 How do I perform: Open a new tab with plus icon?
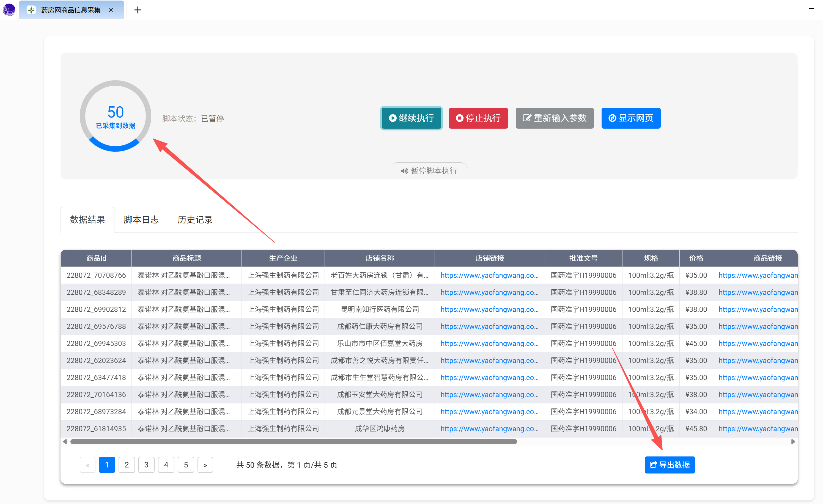[138, 10]
